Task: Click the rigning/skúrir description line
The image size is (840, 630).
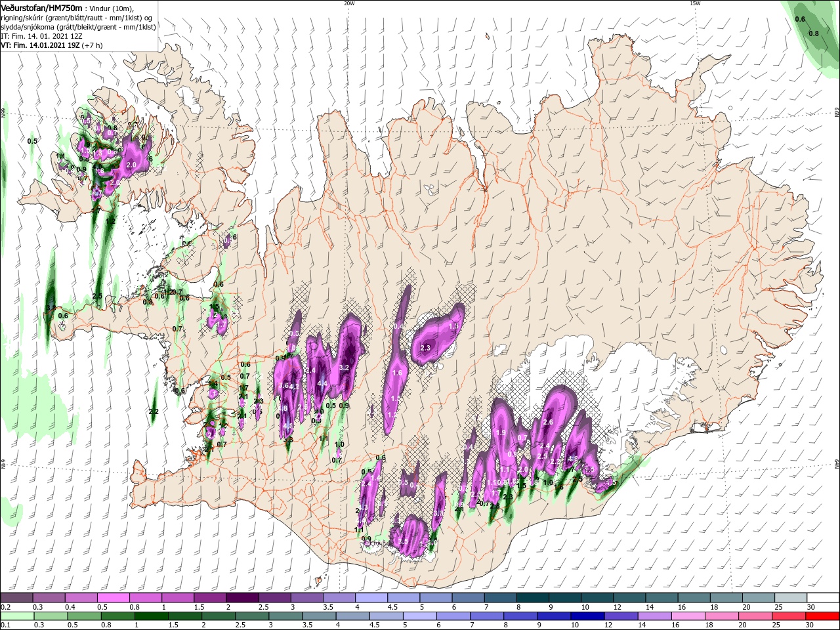Action: [x=76, y=18]
